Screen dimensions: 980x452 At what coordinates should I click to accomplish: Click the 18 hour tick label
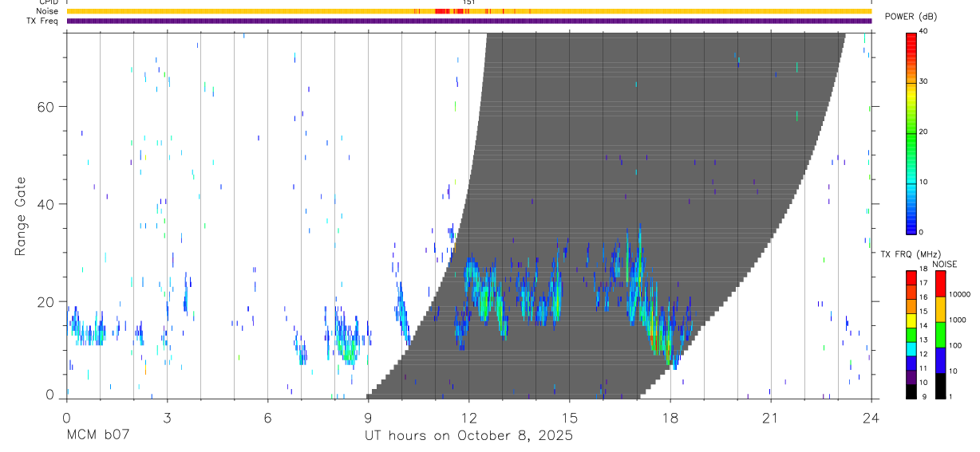pyautogui.click(x=670, y=418)
